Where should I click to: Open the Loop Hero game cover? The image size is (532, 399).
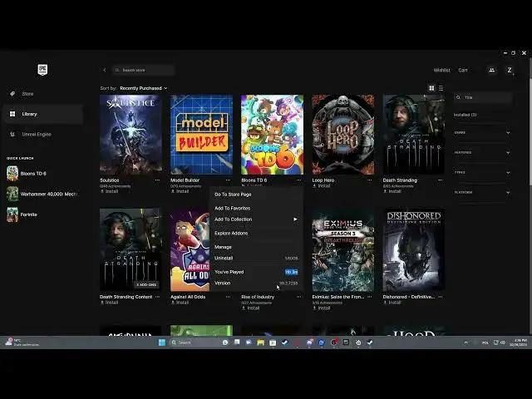click(x=343, y=135)
